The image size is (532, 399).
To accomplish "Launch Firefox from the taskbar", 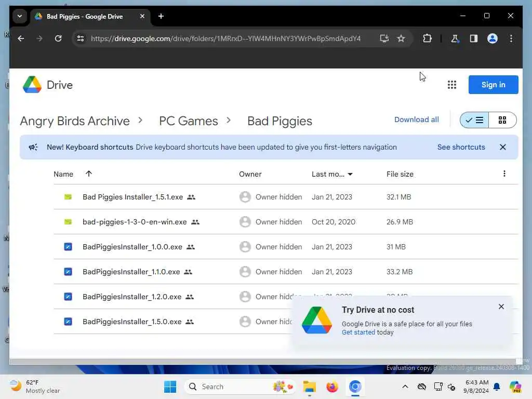I will pyautogui.click(x=332, y=387).
